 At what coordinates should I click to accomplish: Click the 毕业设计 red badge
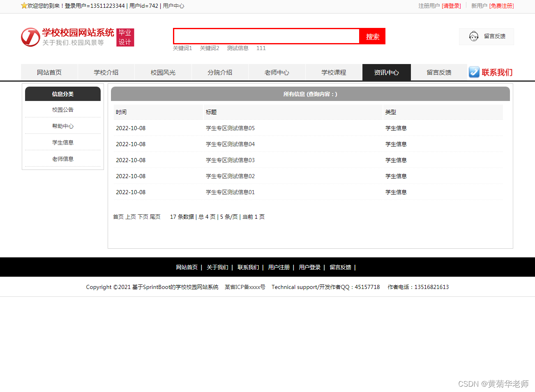125,37
